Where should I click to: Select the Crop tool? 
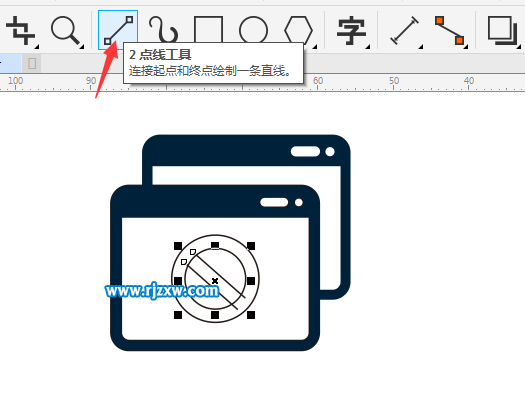(x=20, y=31)
